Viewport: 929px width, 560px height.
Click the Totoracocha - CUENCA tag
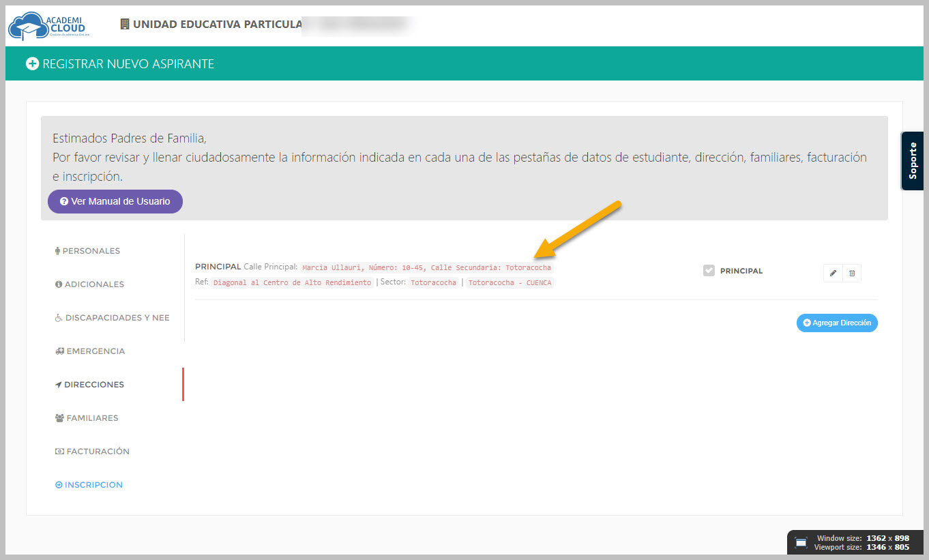[510, 282]
